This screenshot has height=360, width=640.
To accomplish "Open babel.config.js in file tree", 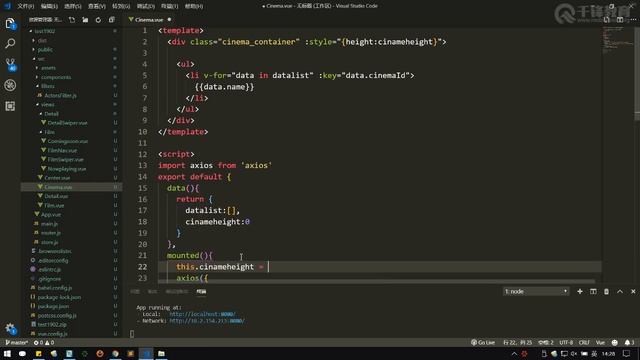I will (54, 288).
